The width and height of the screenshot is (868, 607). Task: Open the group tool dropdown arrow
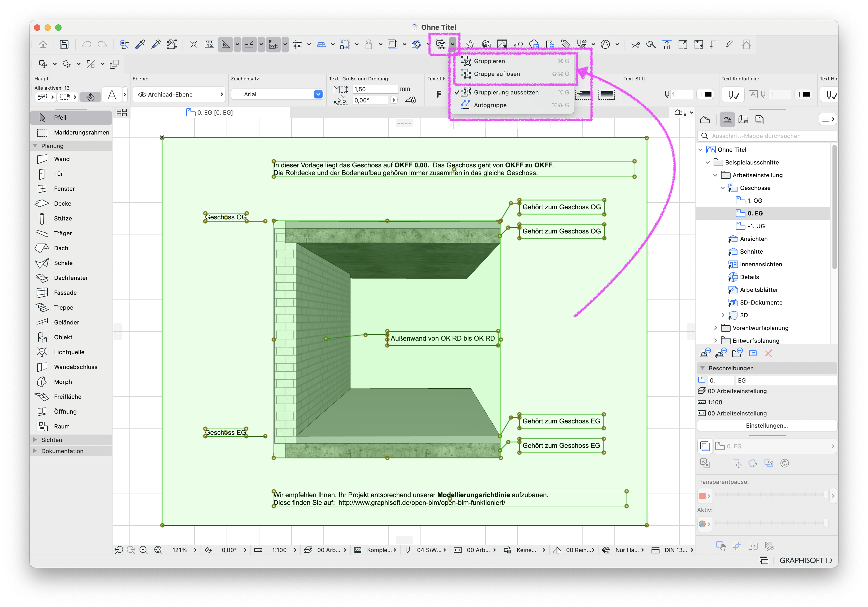(x=453, y=45)
